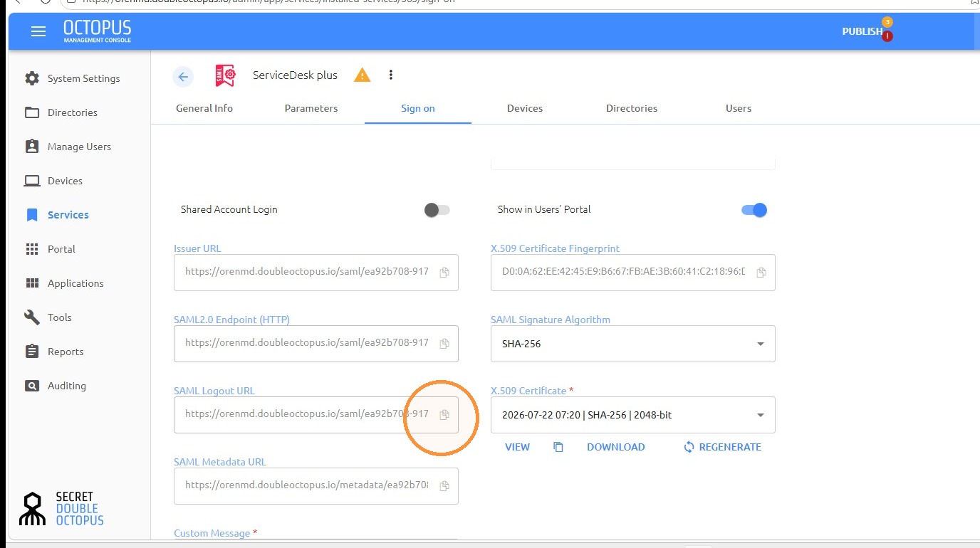Click the Directories folder icon
This screenshot has height=548, width=980.
pyautogui.click(x=32, y=112)
